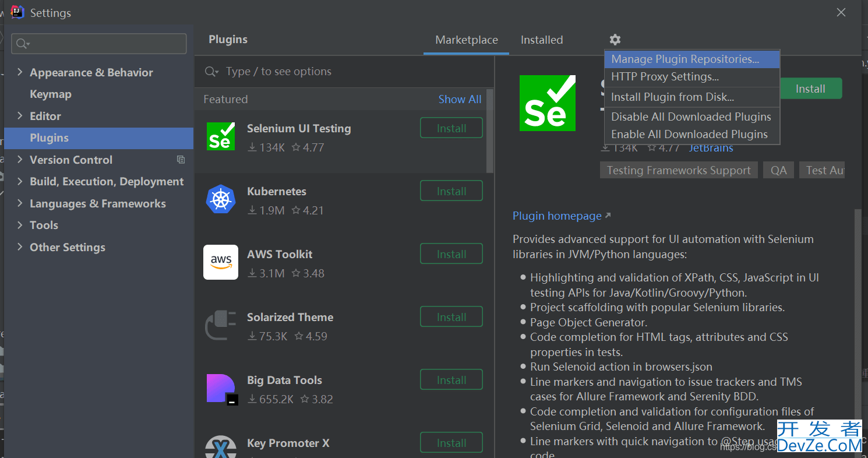Install the AWS Toolkit plugin
Viewport: 868px width, 458px height.
(451, 254)
